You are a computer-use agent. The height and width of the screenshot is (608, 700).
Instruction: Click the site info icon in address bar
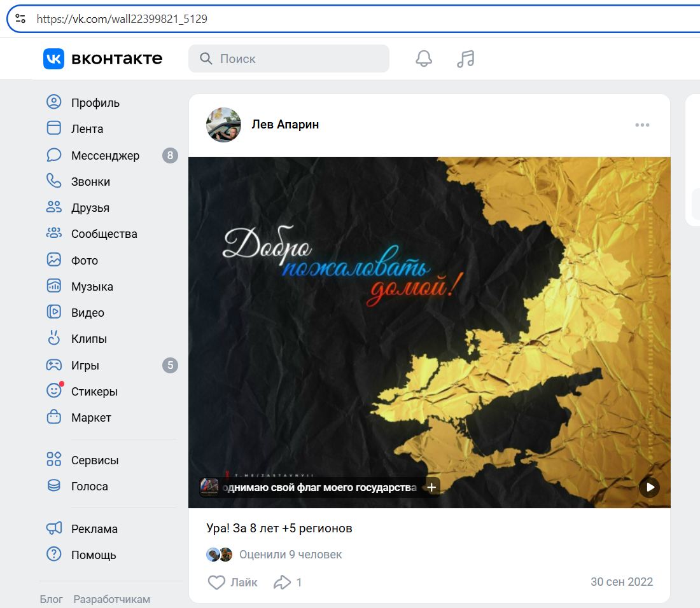tap(20, 18)
